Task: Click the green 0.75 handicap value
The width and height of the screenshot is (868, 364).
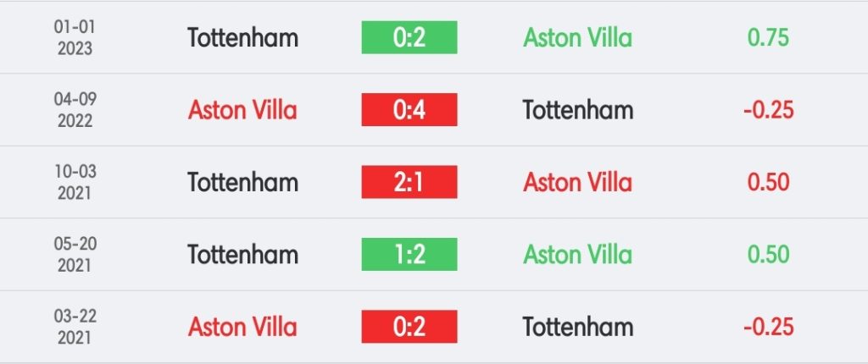Action: click(x=768, y=37)
